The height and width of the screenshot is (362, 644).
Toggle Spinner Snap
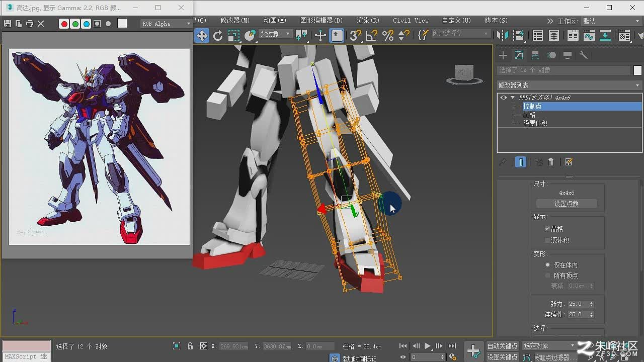tap(404, 35)
